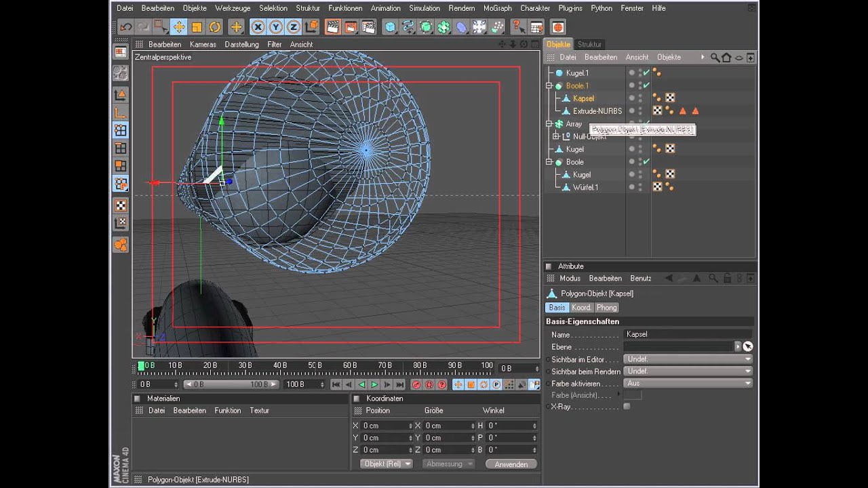Click timeline ruler at 50 B
Image resolution: width=868 pixels, height=488 pixels.
pos(315,366)
